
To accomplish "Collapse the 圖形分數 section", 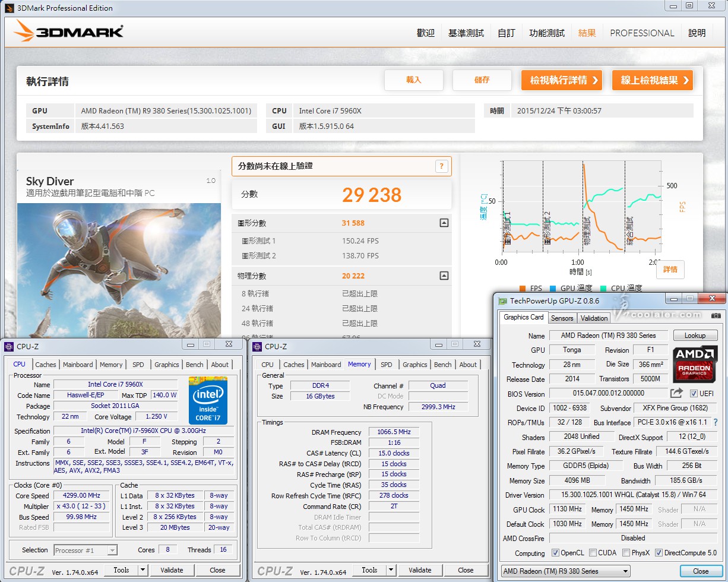I will [444, 223].
